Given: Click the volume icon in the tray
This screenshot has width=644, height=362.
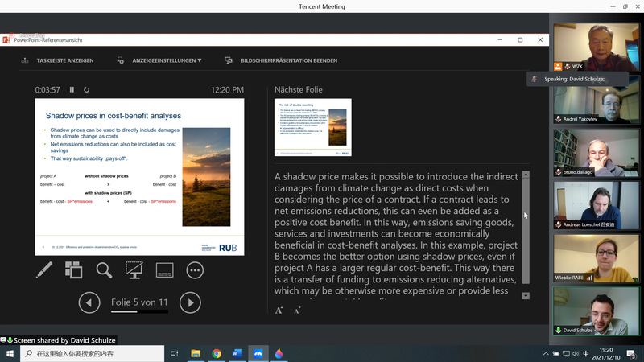Looking at the screenshot, I should click(x=576, y=353).
